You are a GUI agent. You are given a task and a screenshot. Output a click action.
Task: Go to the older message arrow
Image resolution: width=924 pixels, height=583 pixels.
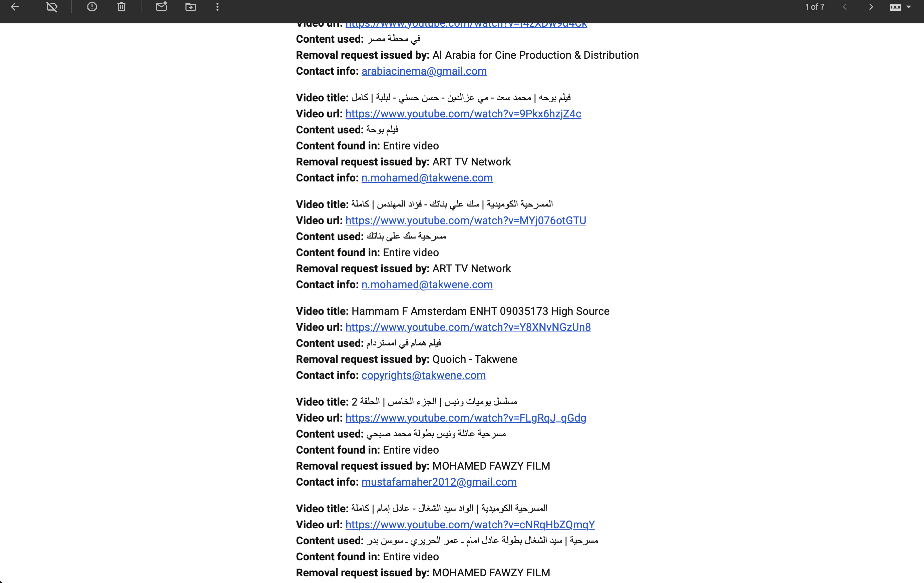coord(871,7)
